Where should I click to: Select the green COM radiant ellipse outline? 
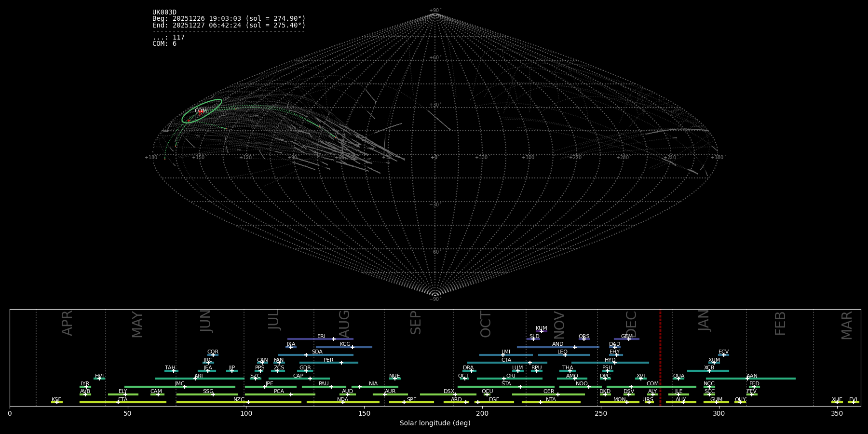pos(202,111)
